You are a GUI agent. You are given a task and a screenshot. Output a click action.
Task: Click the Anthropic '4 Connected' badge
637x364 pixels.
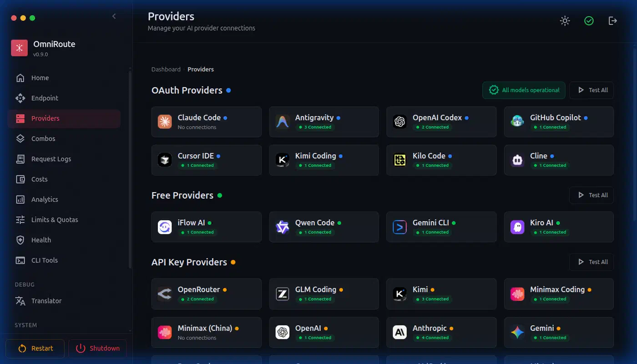coord(432,338)
